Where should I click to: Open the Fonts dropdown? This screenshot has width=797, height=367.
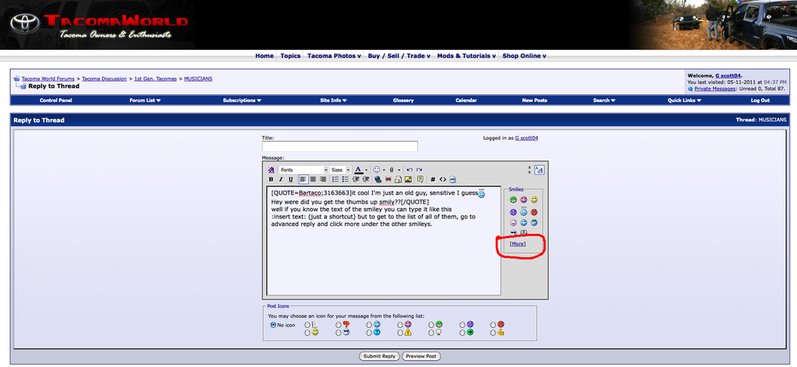[303, 170]
